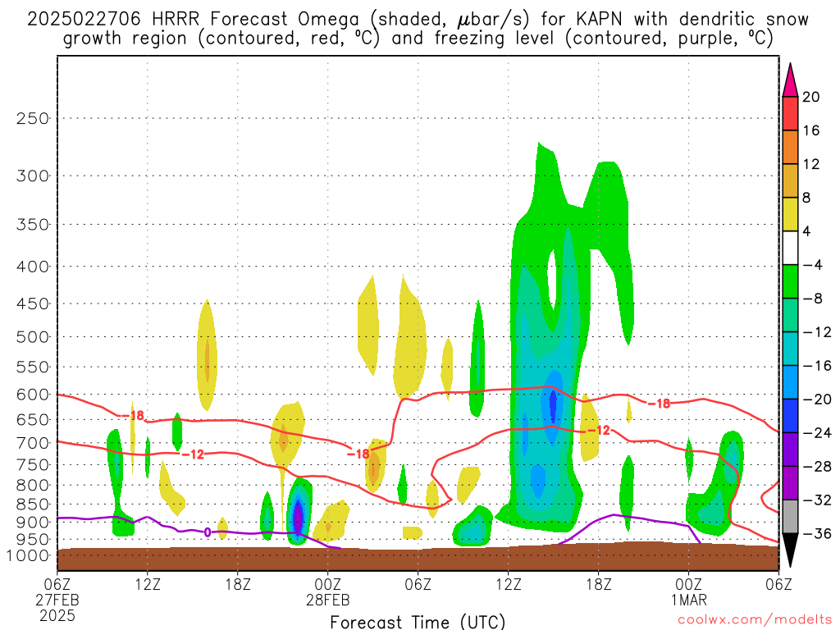
Task: Click the cyan -12 to -16 colorbar swatch
Action: pos(790,349)
